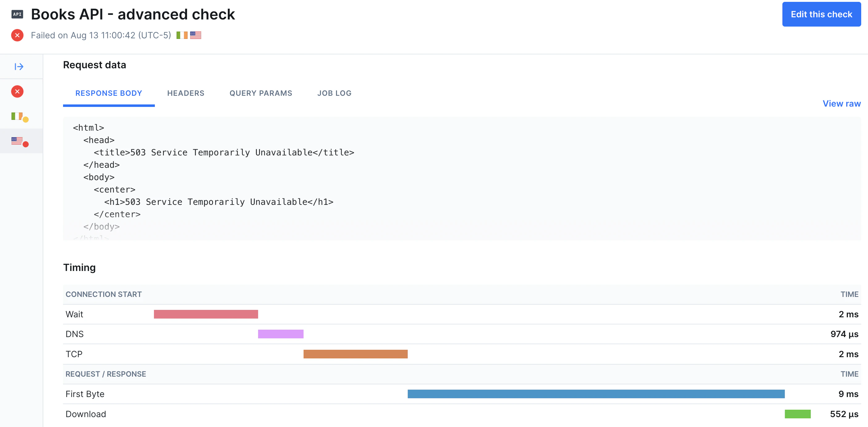The height and width of the screenshot is (427, 868).
Task: Open the raw response with 'View raw'
Action: [841, 104]
